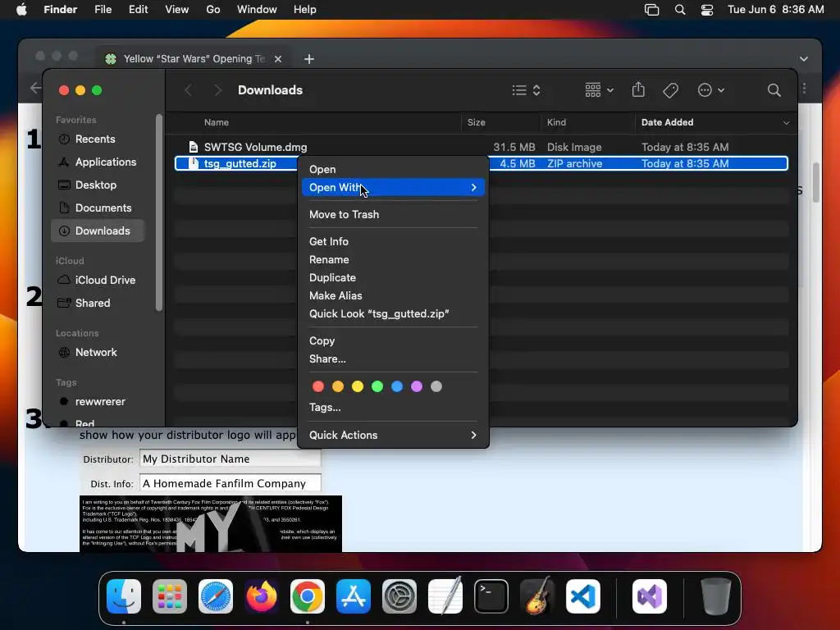Select Recents in Finder sidebar

pyautogui.click(x=98, y=139)
